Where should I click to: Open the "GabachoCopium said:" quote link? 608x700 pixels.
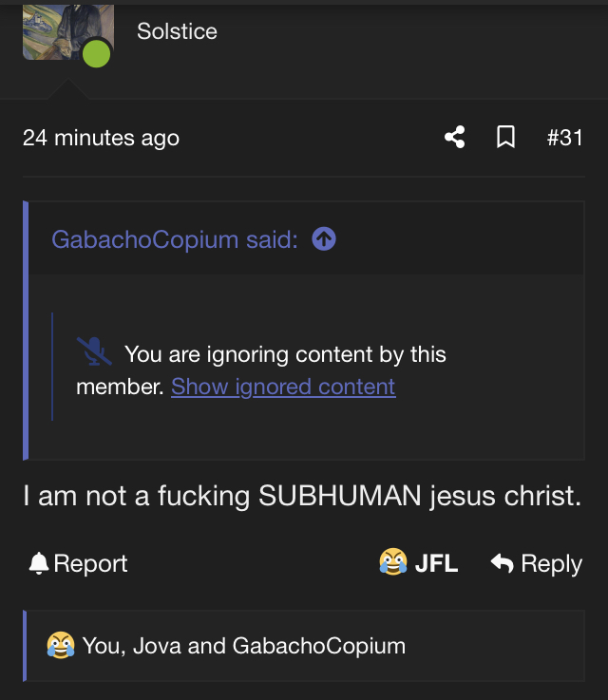click(175, 239)
